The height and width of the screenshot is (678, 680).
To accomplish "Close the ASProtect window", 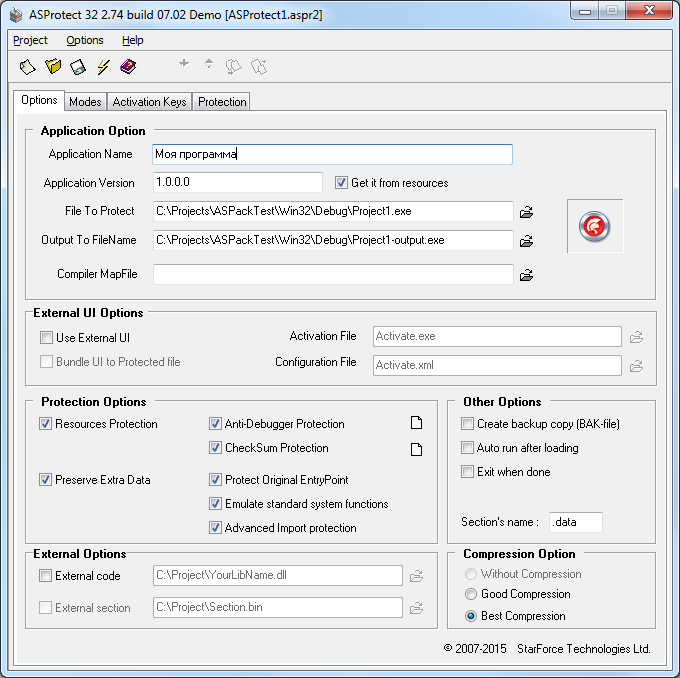I will (649, 11).
